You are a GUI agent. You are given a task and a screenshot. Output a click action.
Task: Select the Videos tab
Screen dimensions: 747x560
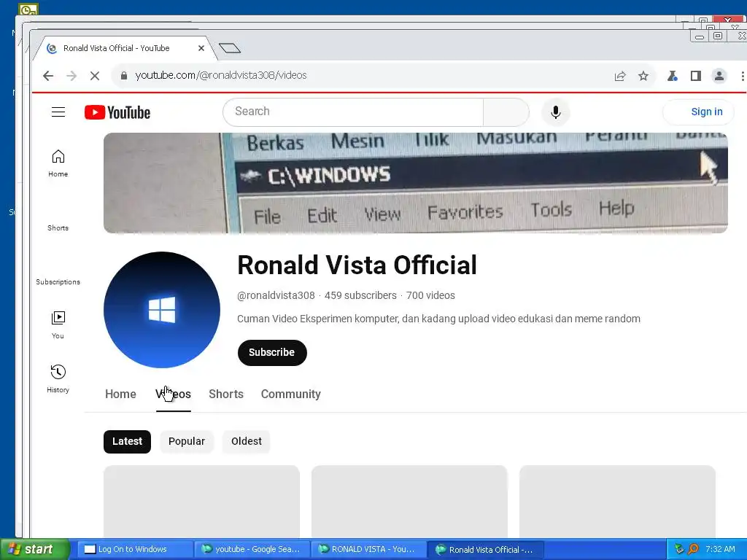point(173,394)
